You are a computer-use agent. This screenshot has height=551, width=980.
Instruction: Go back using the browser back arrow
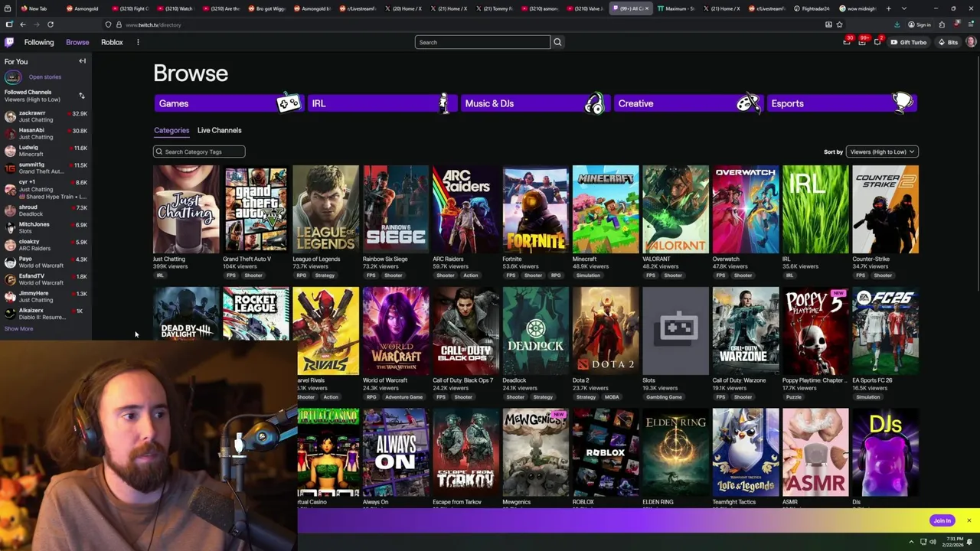pos(23,24)
